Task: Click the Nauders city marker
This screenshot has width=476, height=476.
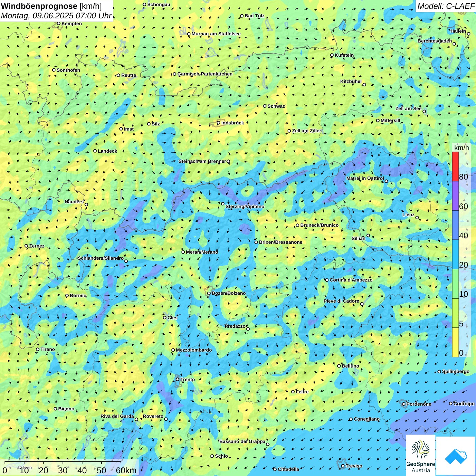Action: 86,205
